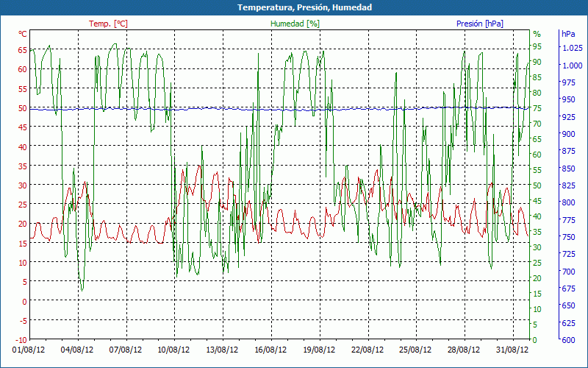The height and width of the screenshot is (368, 588).
Task: Click the '35' tick on the temperature axis
Action: (23, 166)
